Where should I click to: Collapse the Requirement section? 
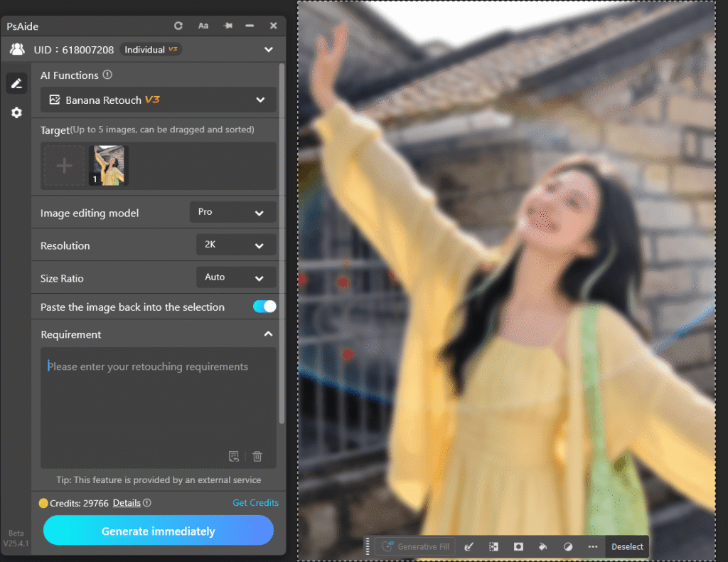point(269,334)
